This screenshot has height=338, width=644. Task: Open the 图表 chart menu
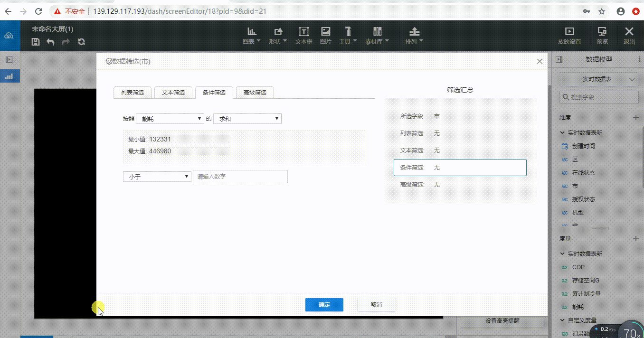click(x=252, y=36)
